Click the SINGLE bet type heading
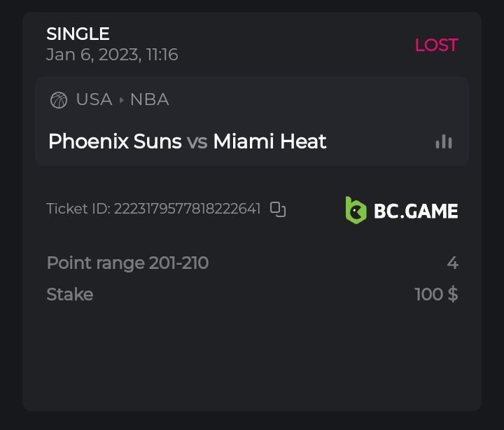 (78, 34)
